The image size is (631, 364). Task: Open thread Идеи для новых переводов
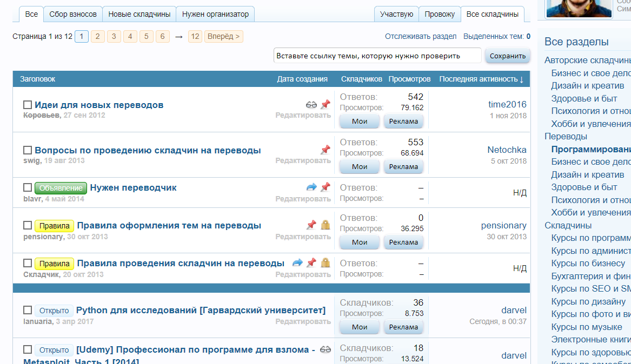click(99, 105)
